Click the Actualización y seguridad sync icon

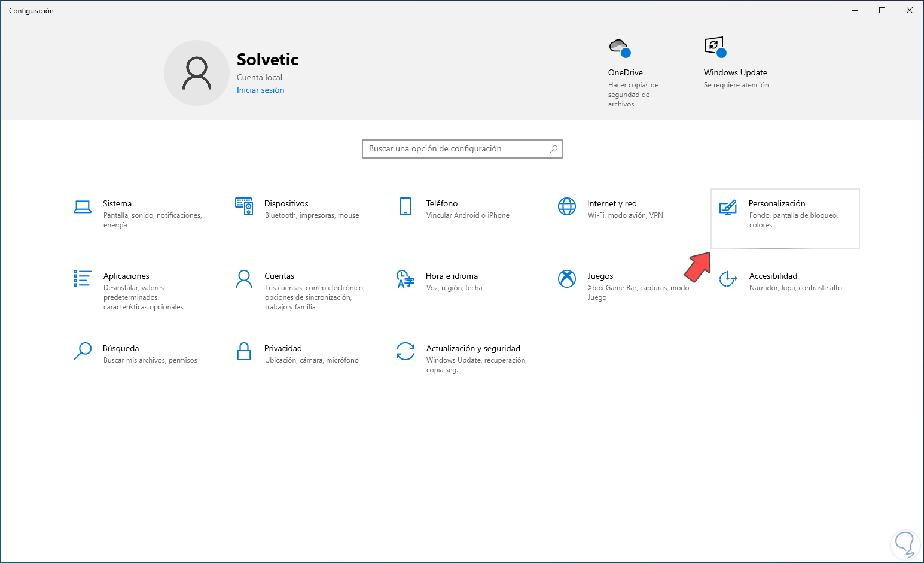point(405,351)
